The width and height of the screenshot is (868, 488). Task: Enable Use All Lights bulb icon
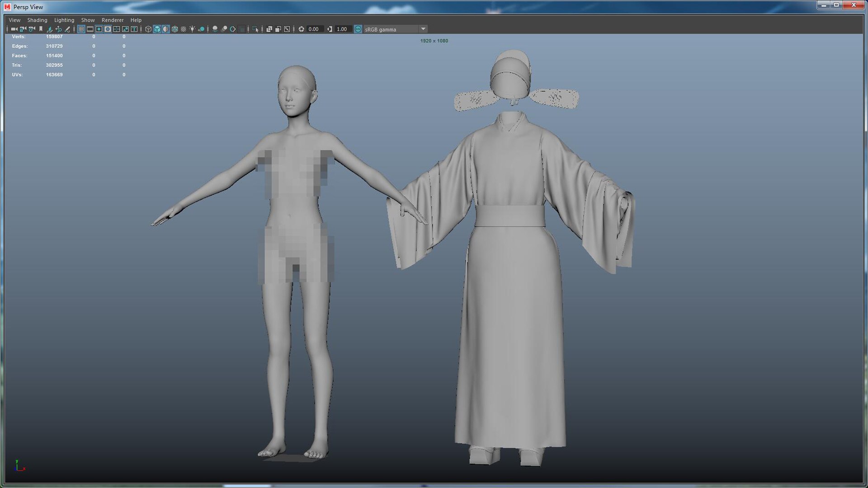pos(192,29)
